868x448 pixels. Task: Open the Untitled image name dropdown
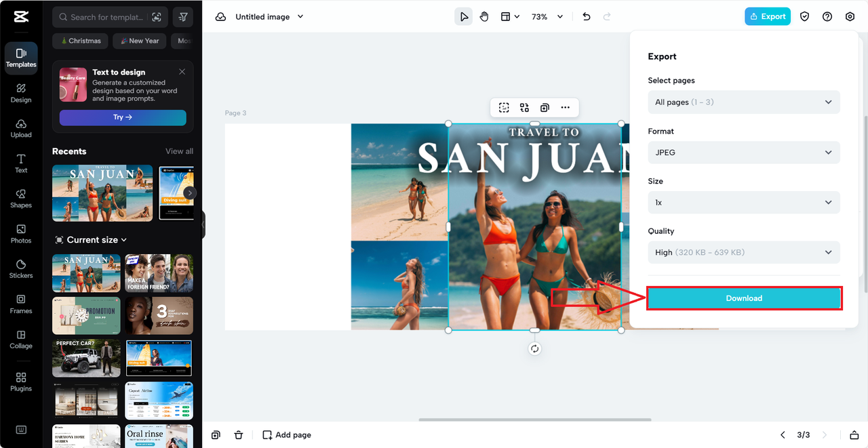click(270, 17)
